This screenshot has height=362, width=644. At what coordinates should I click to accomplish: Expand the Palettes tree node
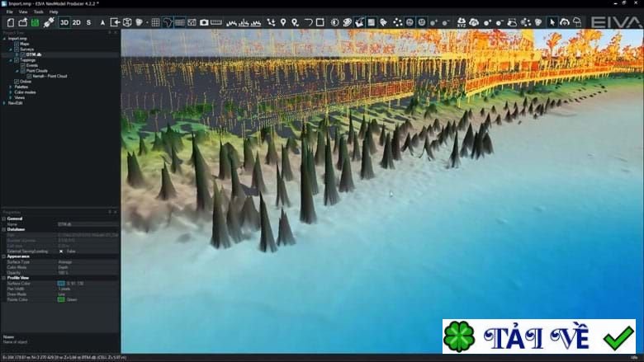click(x=11, y=87)
